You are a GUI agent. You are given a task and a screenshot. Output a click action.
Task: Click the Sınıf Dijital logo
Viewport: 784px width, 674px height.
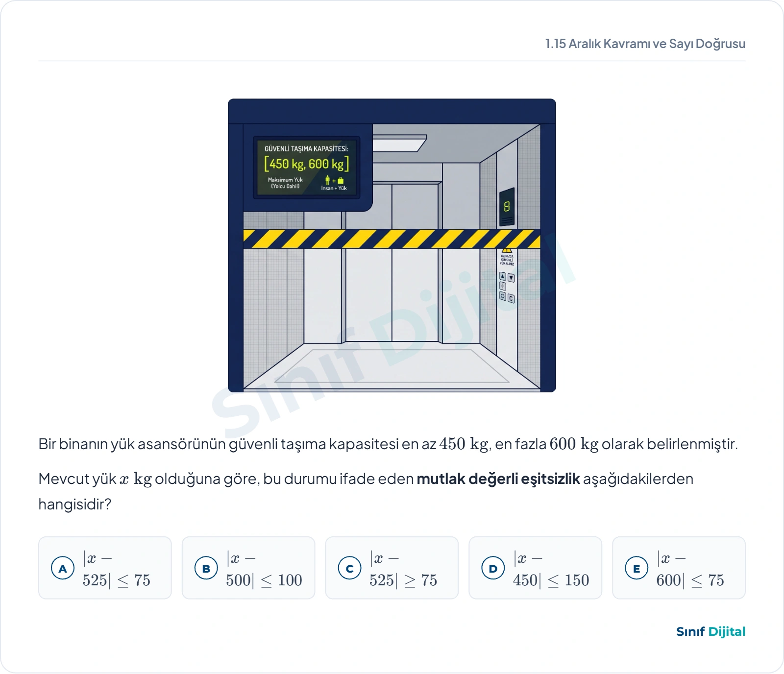[x=710, y=631]
